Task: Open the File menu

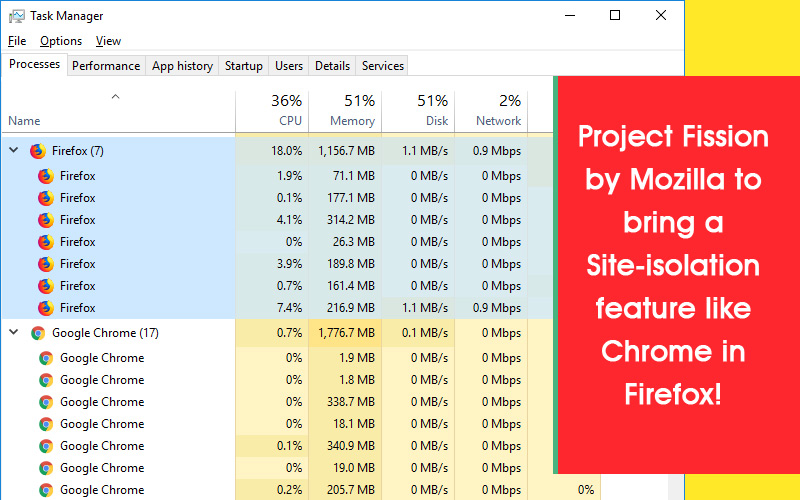Action: point(17,41)
